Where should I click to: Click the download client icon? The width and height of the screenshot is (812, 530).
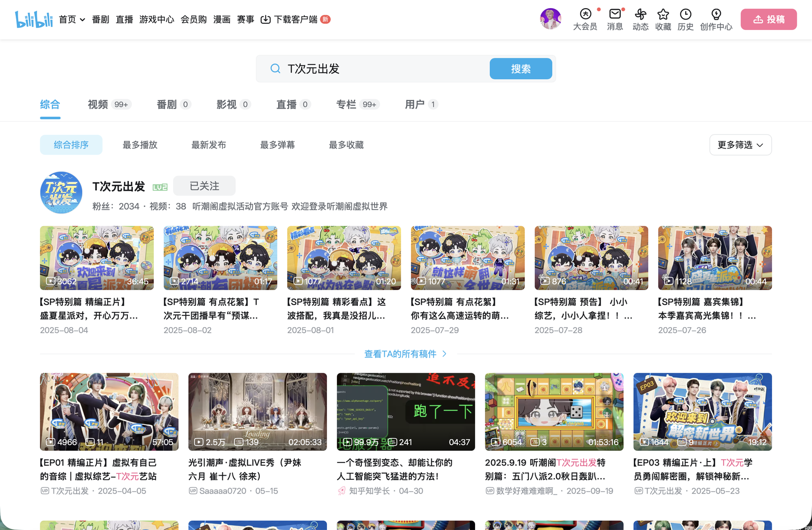265,19
